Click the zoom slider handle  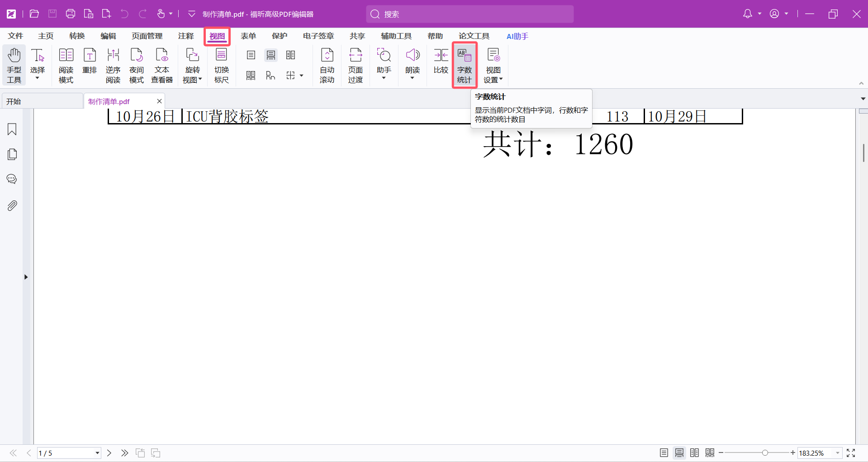tap(765, 453)
